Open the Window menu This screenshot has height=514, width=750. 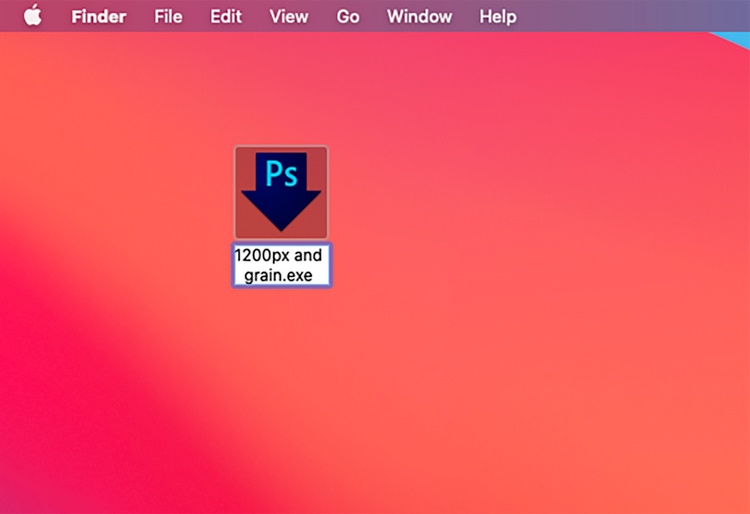(x=419, y=16)
